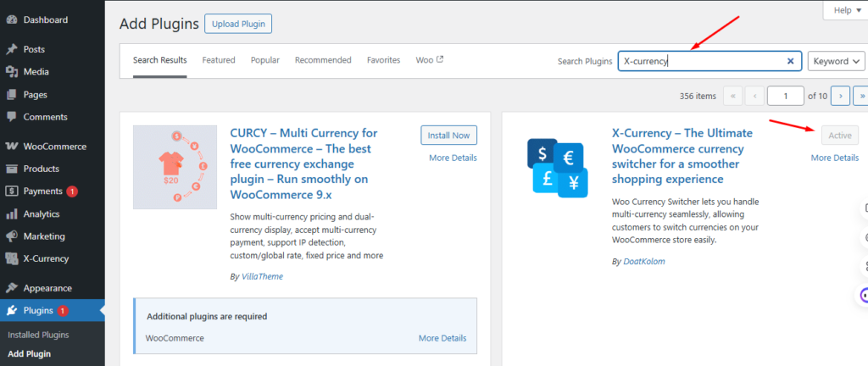
Task: Open Installed Plugins submenu item
Action: coord(38,335)
